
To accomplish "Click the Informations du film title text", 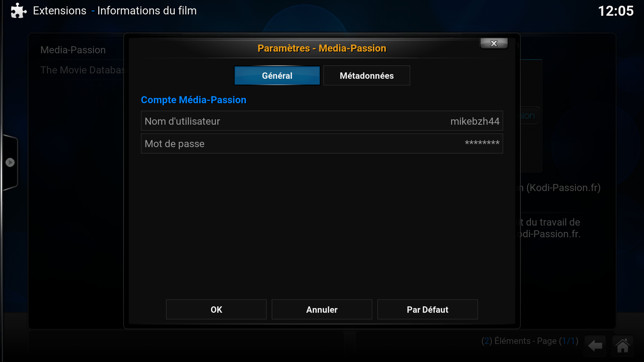I will coord(147,11).
